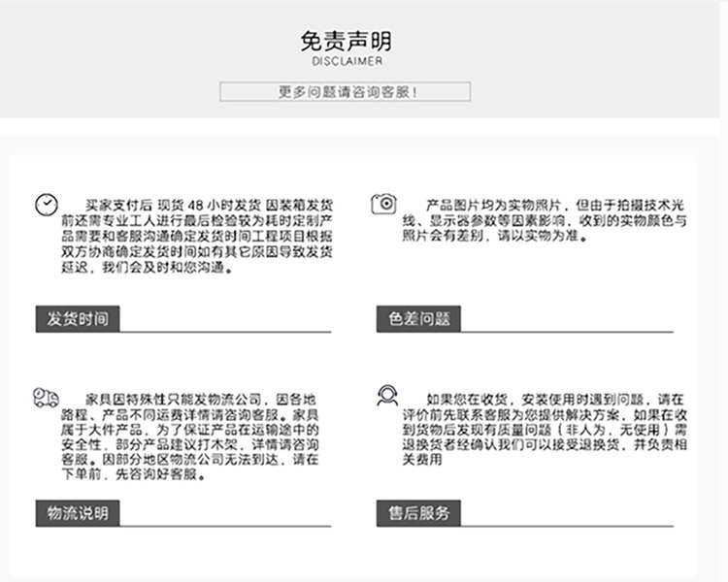Select the 物流说明 label

[x=78, y=513]
